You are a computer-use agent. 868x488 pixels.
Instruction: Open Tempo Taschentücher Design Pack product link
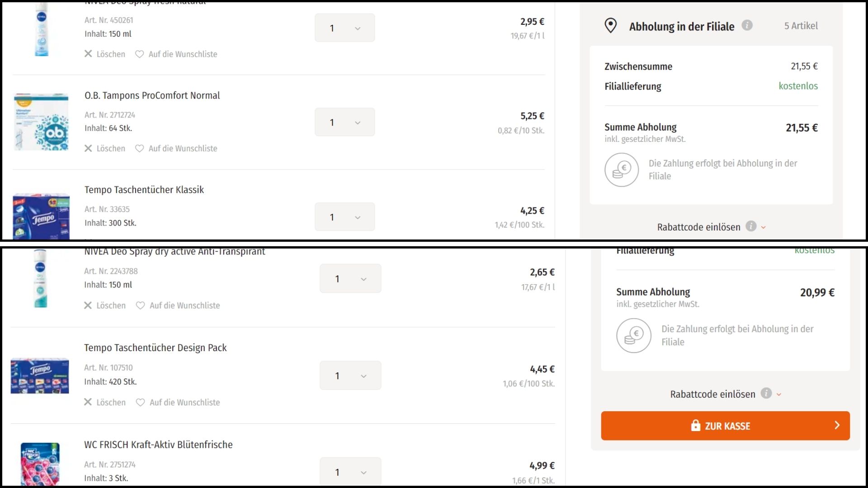tap(155, 348)
